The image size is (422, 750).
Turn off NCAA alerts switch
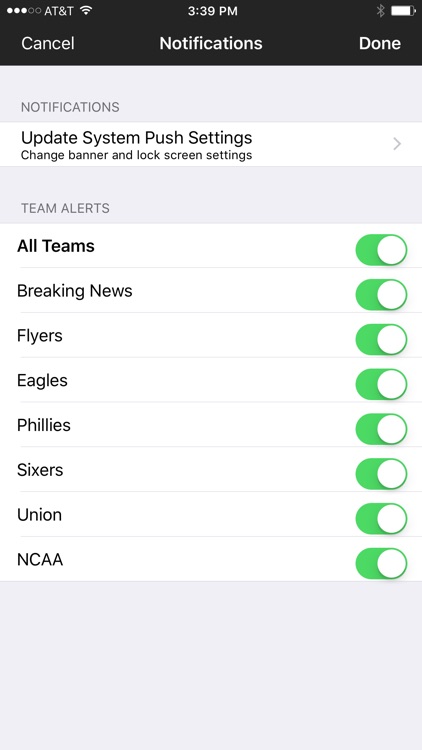click(x=381, y=563)
